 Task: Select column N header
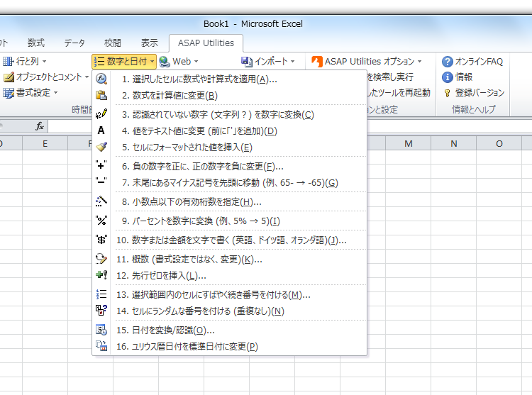[454, 144]
